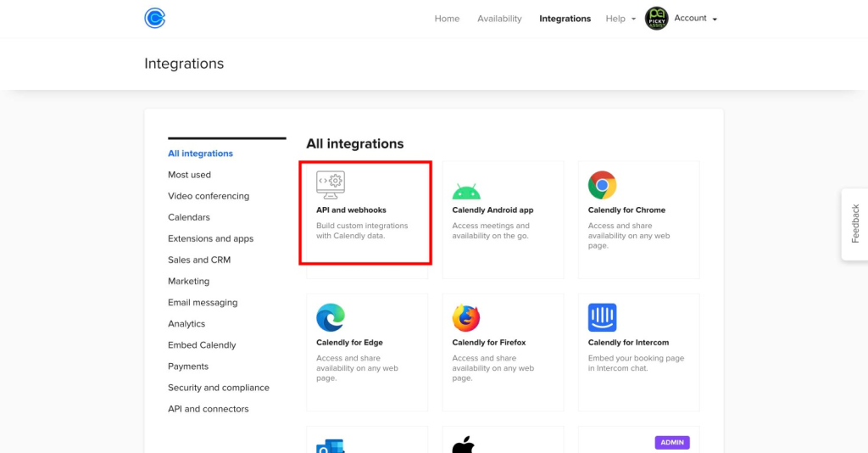Open the Integrations nav item
The height and width of the screenshot is (453, 868).
click(x=565, y=19)
